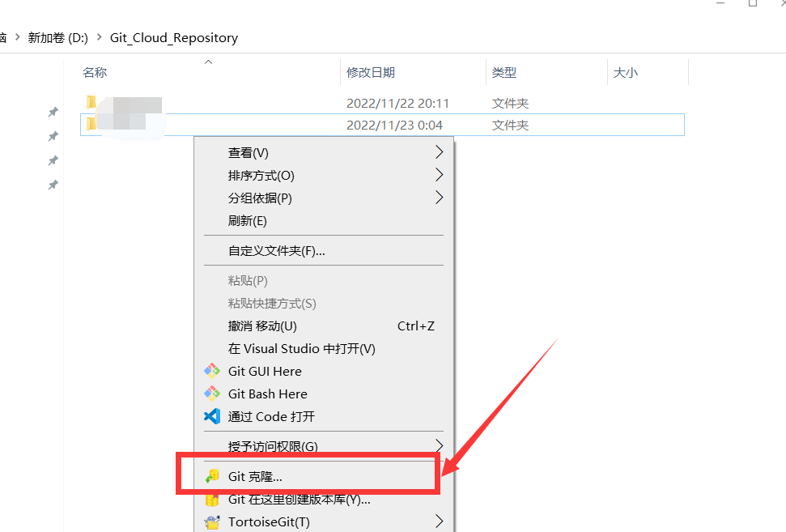The image size is (786, 532).
Task: Click the Visual Studio Code icon
Action: (x=212, y=416)
